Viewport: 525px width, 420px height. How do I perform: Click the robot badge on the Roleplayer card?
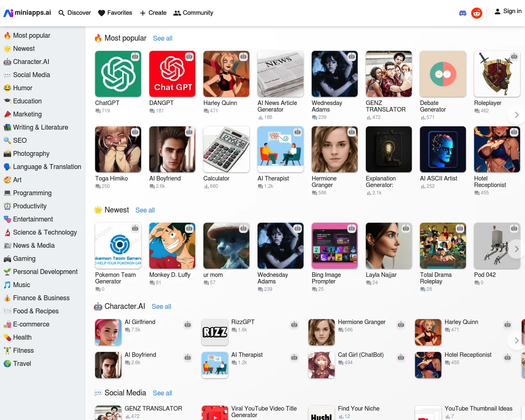(x=514, y=57)
